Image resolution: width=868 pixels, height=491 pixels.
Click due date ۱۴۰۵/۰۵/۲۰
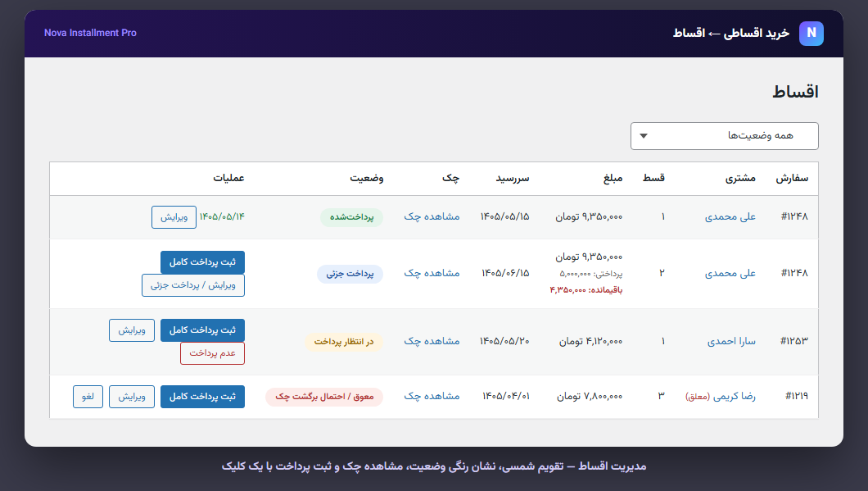click(504, 341)
